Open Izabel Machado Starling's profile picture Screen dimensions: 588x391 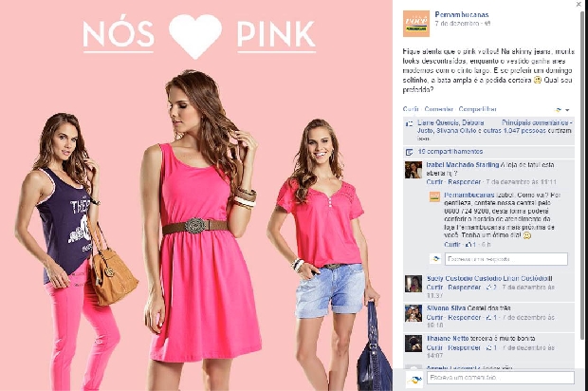[413, 170]
